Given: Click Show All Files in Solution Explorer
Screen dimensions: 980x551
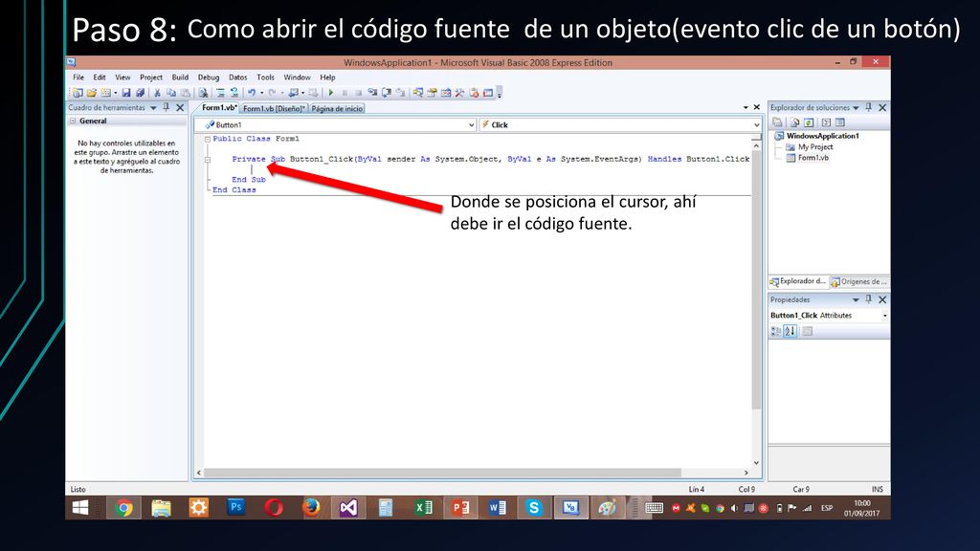Looking at the screenshot, I should (x=794, y=122).
